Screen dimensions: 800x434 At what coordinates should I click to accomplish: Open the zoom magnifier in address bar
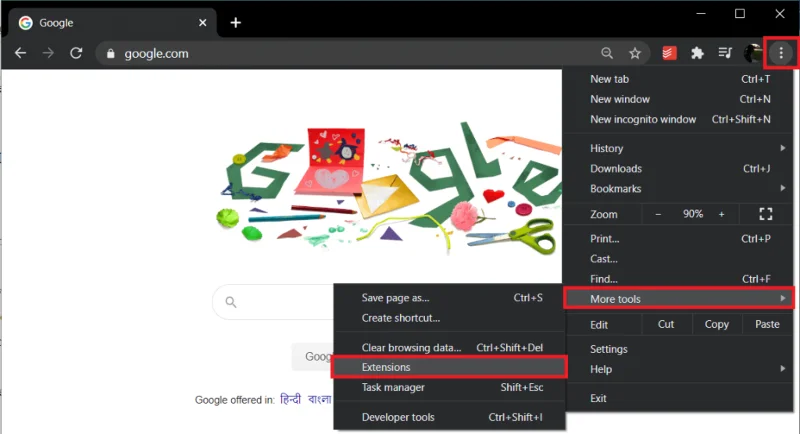(607, 53)
